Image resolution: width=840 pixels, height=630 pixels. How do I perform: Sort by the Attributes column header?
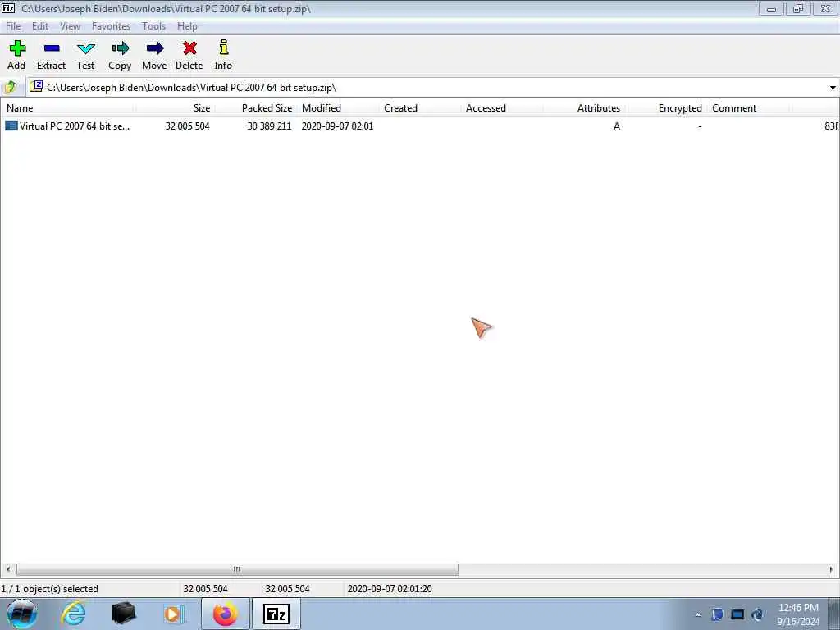pyautogui.click(x=584, y=107)
